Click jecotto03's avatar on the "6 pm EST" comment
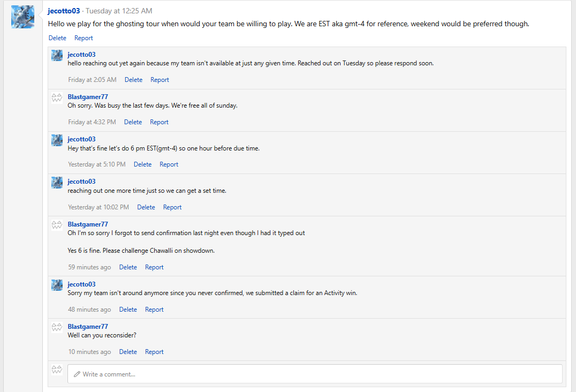Image resolution: width=576 pixels, height=392 pixels. [57, 140]
